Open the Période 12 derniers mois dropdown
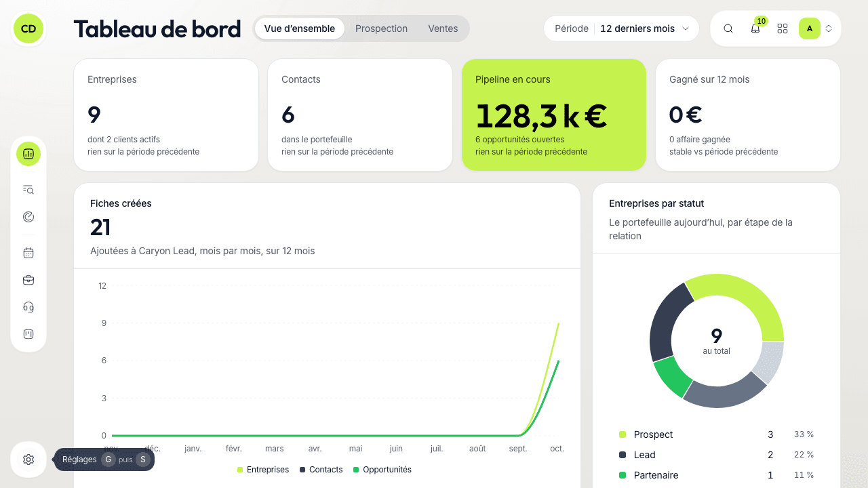Viewport: 868px width, 488px height. pos(621,28)
